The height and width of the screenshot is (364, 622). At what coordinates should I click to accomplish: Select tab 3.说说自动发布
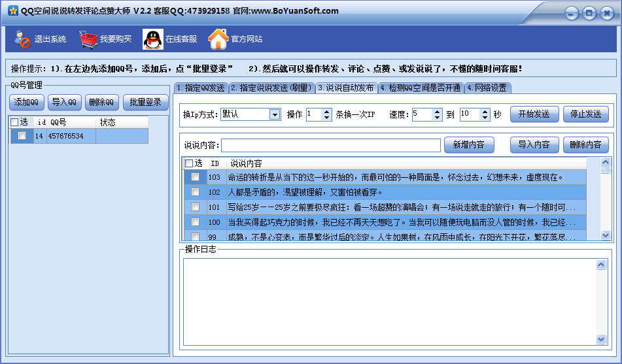346,88
